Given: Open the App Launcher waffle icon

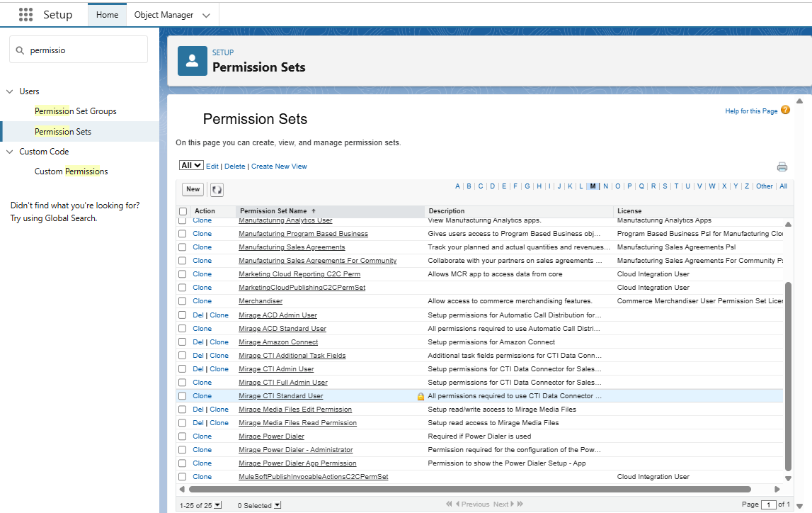Looking at the screenshot, I should pos(25,14).
